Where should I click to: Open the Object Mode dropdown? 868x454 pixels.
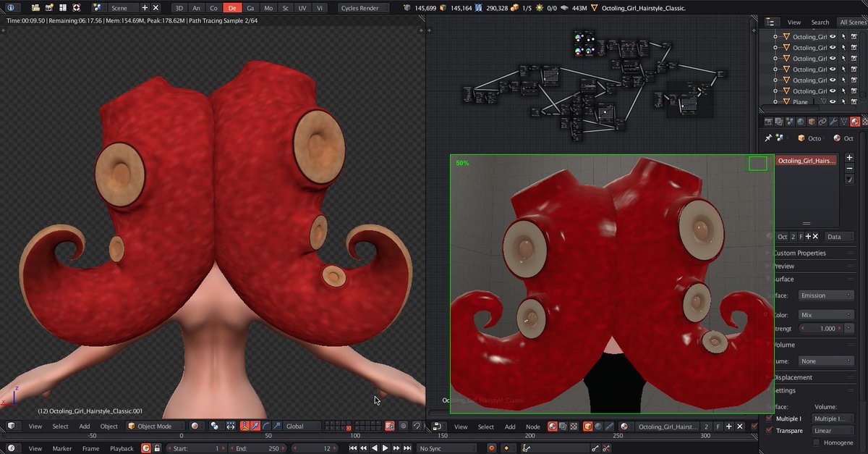[156, 426]
